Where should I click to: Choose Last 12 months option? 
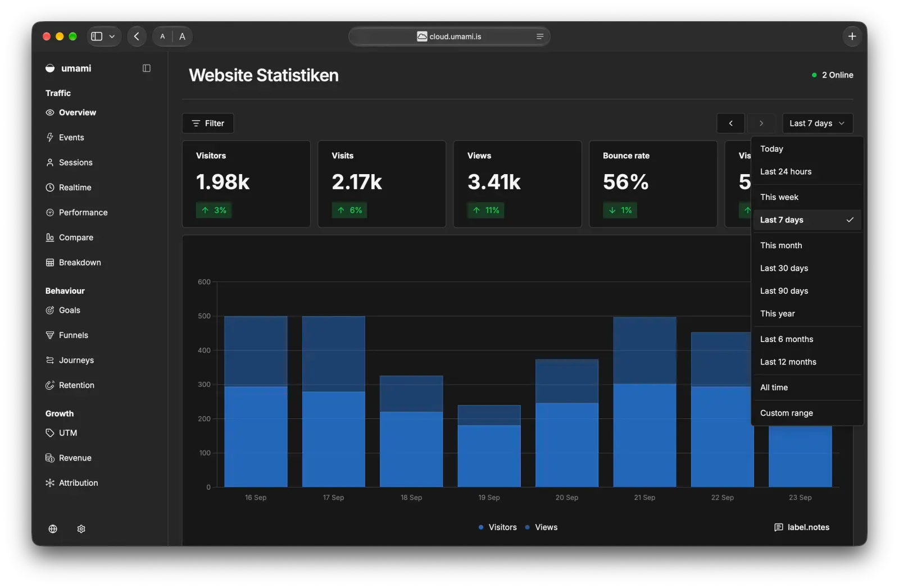click(x=807, y=362)
